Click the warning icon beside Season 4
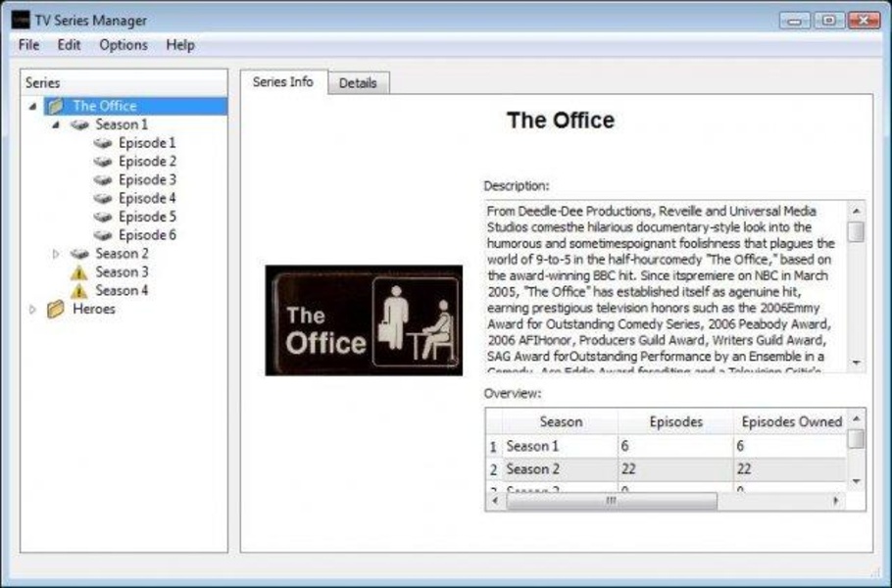 [79, 291]
